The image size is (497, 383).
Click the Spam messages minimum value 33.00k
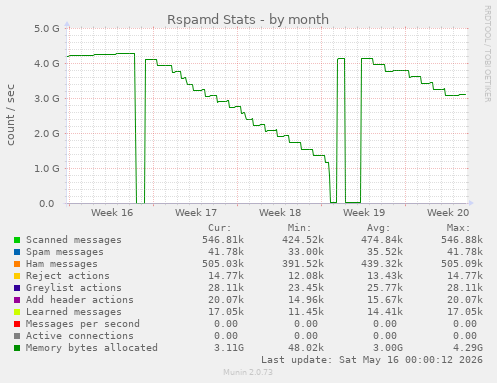(306, 252)
